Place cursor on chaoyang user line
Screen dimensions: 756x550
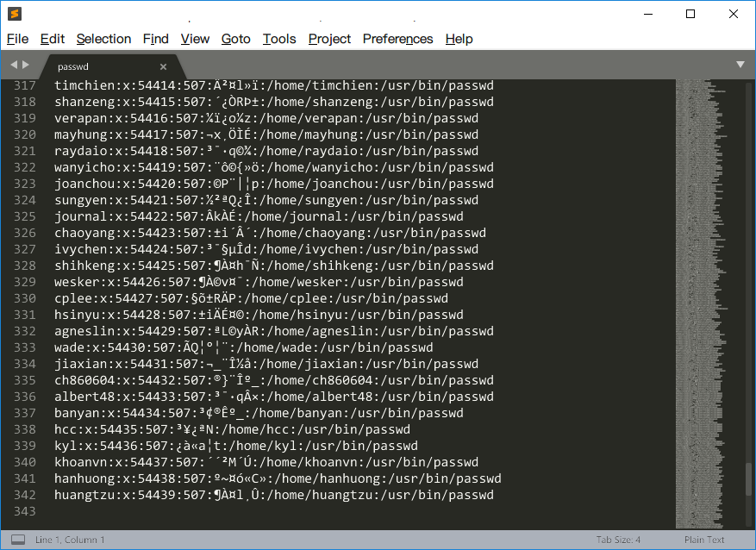click(x=270, y=233)
